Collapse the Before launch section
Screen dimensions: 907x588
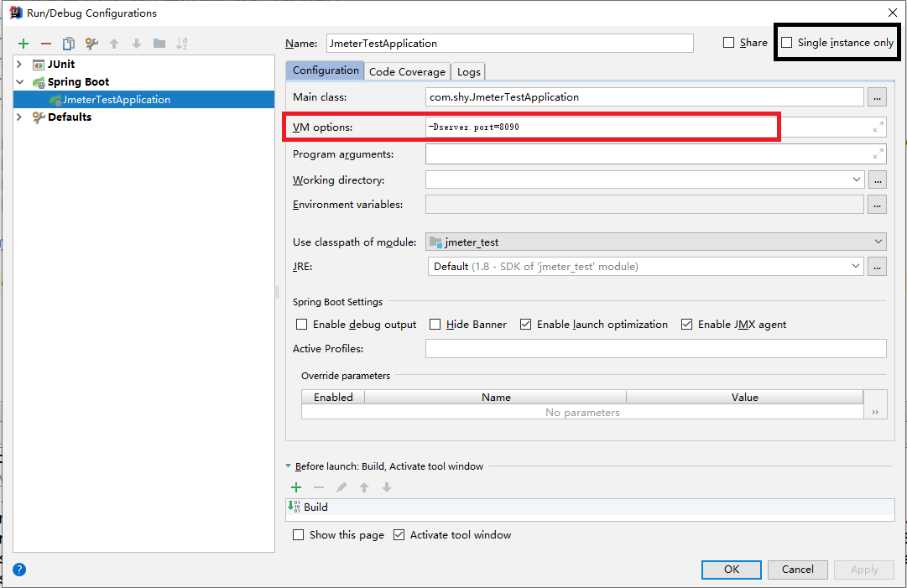coord(289,466)
